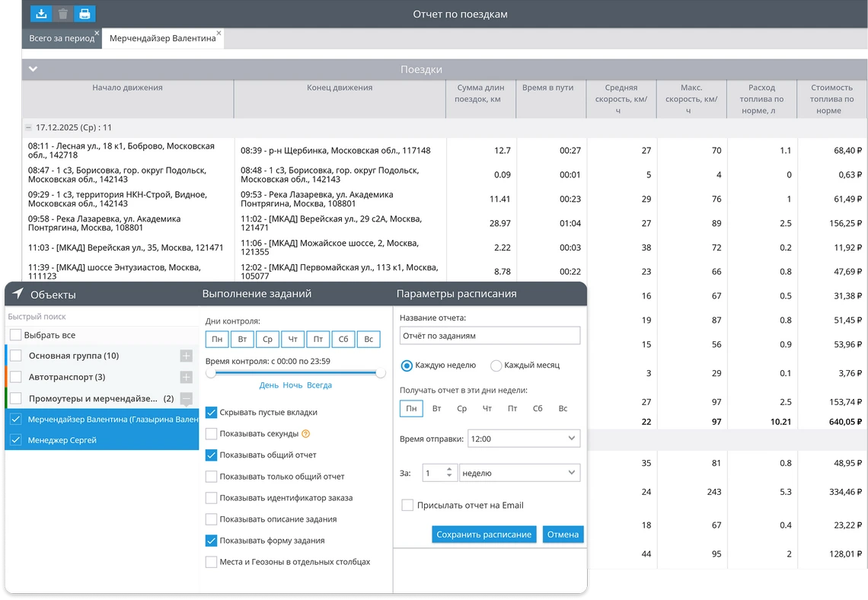Click the trash delete icon
The image size is (868, 600).
click(63, 14)
